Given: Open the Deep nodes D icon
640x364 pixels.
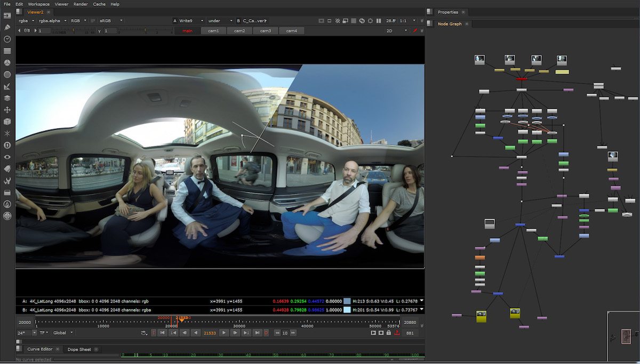Looking at the screenshot, I should (x=7, y=145).
